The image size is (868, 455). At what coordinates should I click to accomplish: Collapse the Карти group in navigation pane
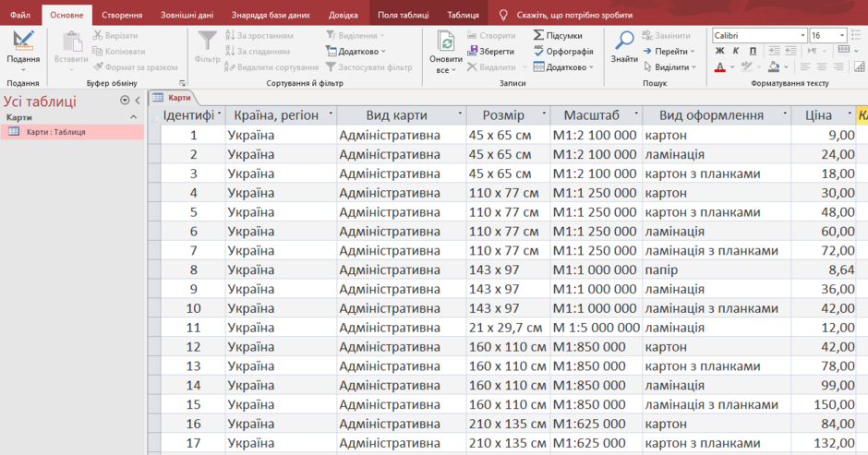(133, 117)
